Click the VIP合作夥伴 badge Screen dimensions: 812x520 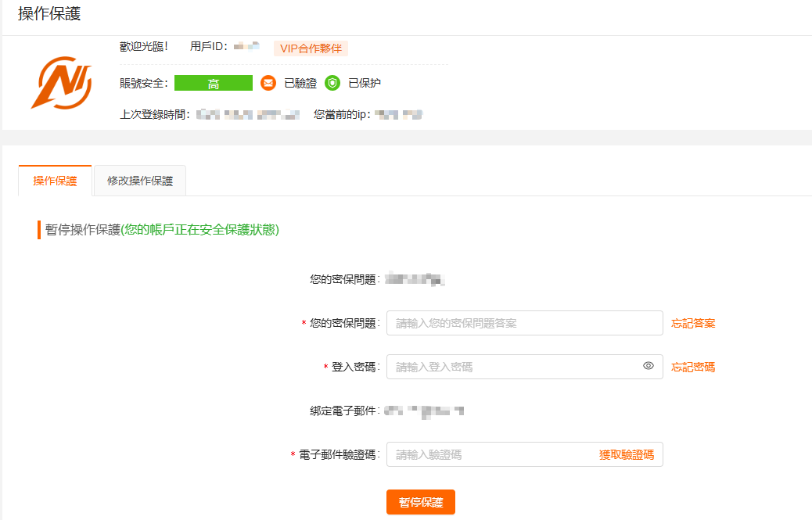[311, 48]
